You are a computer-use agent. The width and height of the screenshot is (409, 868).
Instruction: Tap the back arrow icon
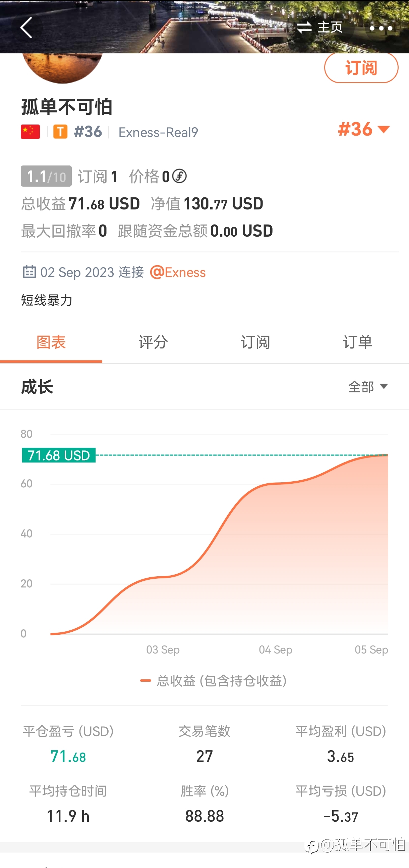point(26,28)
